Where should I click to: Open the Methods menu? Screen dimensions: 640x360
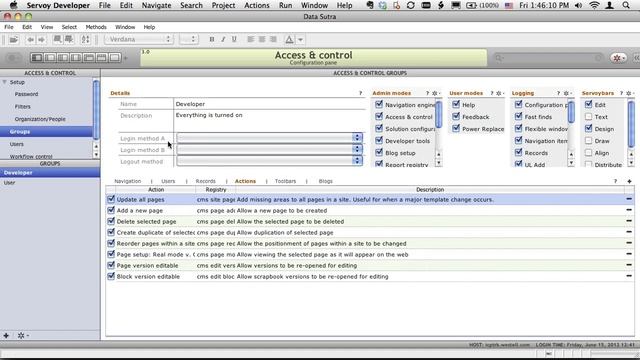(x=96, y=27)
